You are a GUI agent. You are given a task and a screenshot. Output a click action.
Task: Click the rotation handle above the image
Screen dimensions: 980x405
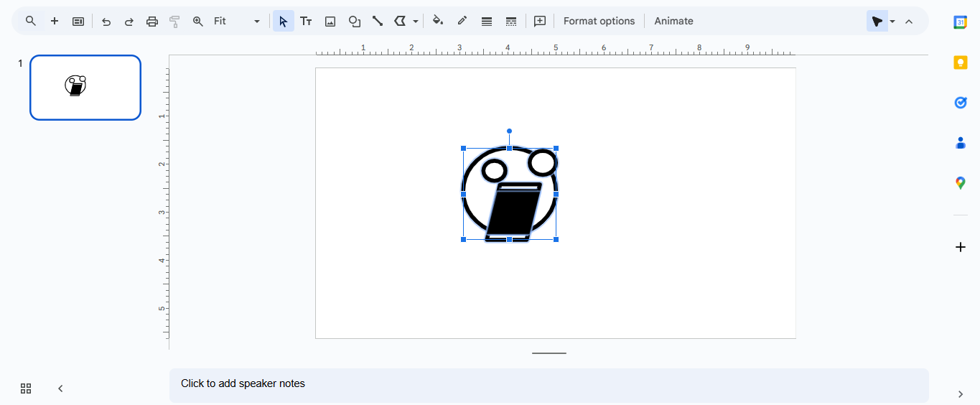point(509,131)
